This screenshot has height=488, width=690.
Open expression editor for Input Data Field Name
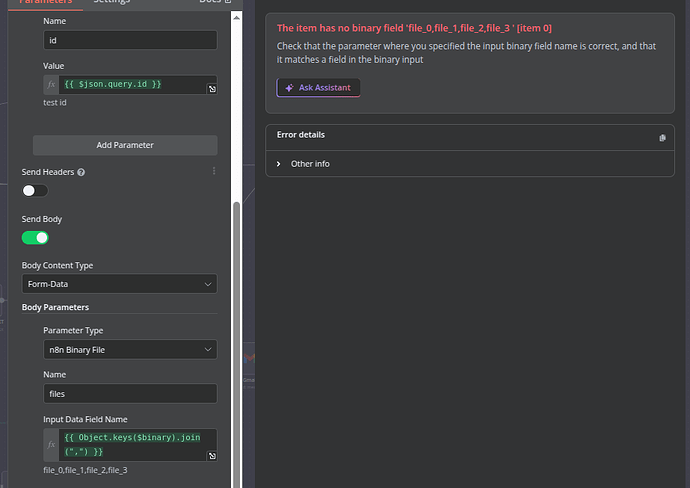point(212,456)
